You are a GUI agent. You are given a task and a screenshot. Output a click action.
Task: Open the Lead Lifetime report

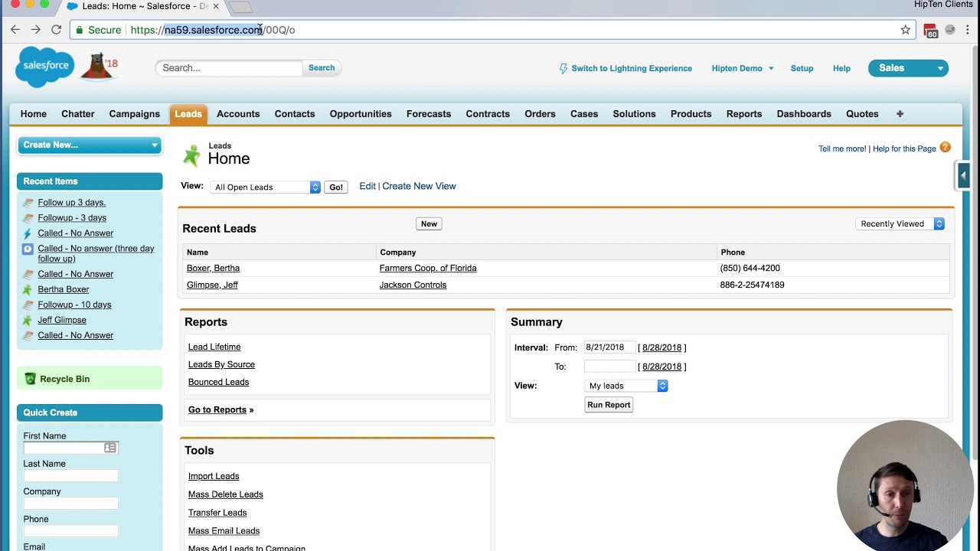[x=214, y=347]
